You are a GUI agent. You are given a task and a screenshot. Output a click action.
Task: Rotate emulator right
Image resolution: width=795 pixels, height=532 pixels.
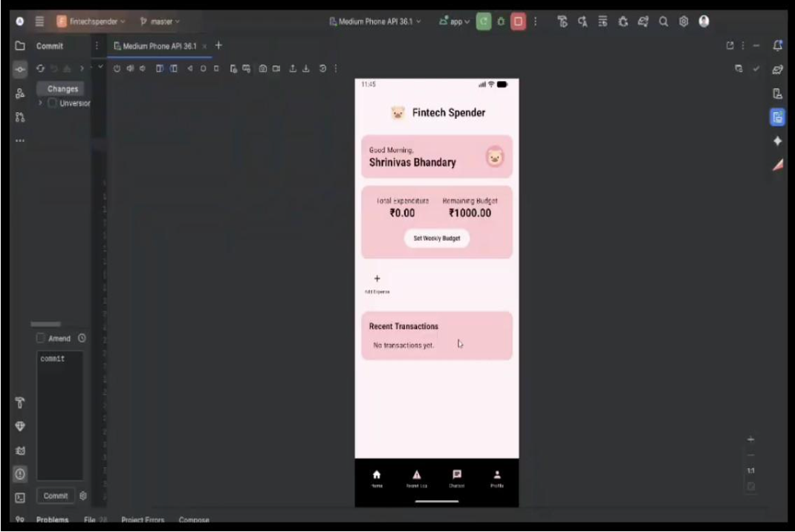[173, 68]
